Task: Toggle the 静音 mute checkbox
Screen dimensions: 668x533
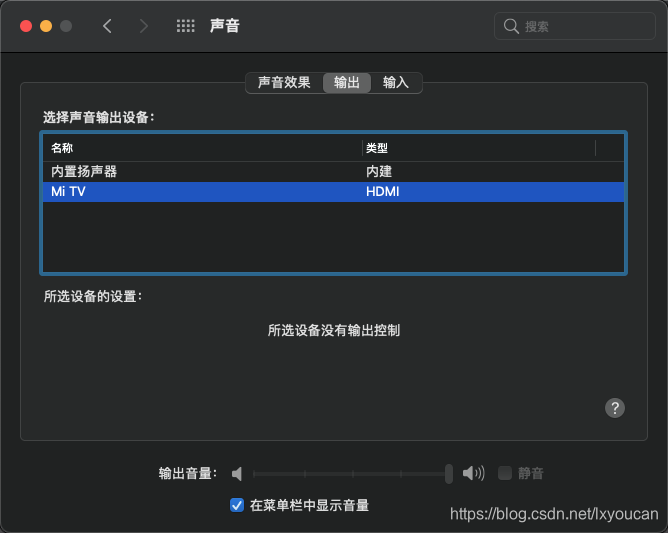Action: pyautogui.click(x=504, y=473)
